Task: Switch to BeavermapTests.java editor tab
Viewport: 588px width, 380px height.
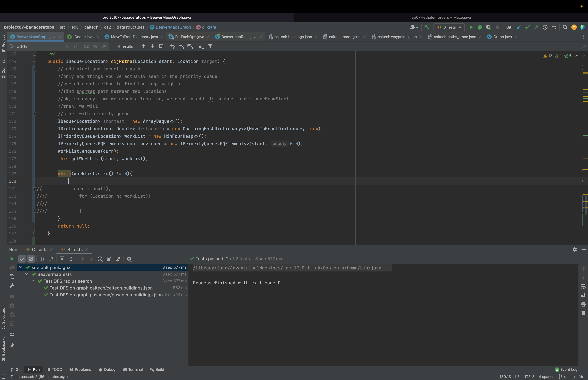Action: click(x=239, y=37)
